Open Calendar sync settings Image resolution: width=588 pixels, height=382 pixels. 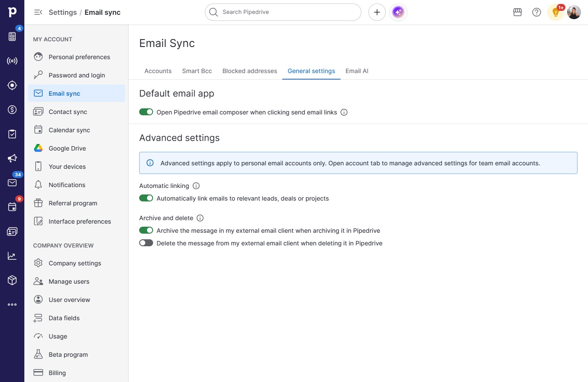click(x=77, y=130)
